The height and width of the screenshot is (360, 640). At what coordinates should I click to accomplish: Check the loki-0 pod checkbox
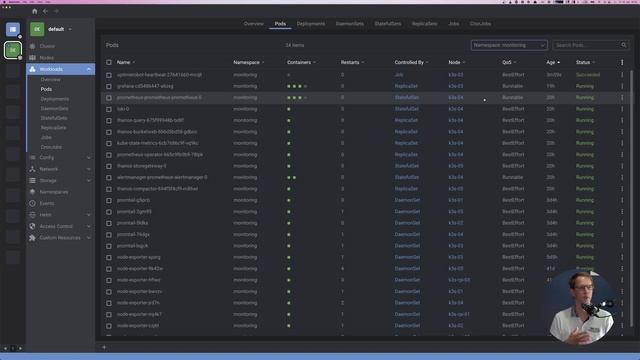point(109,109)
